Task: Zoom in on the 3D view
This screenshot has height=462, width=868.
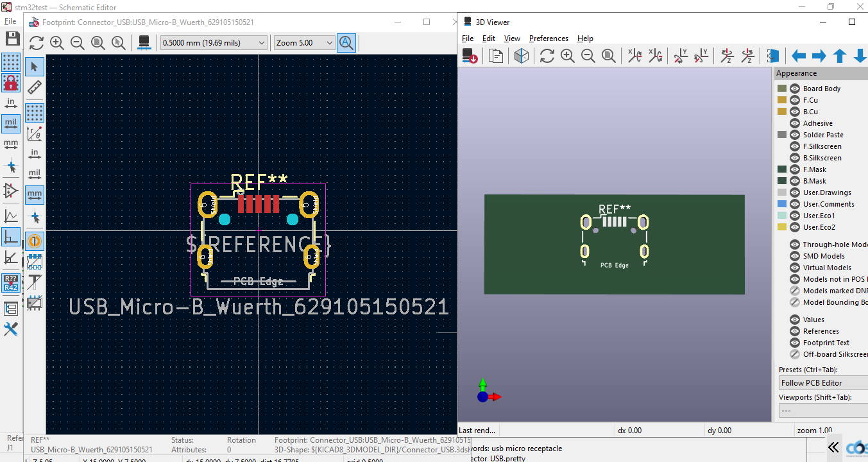Action: tap(567, 56)
